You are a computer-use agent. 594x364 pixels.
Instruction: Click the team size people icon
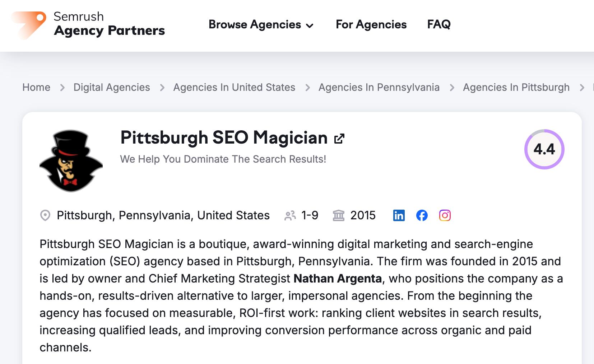290,215
